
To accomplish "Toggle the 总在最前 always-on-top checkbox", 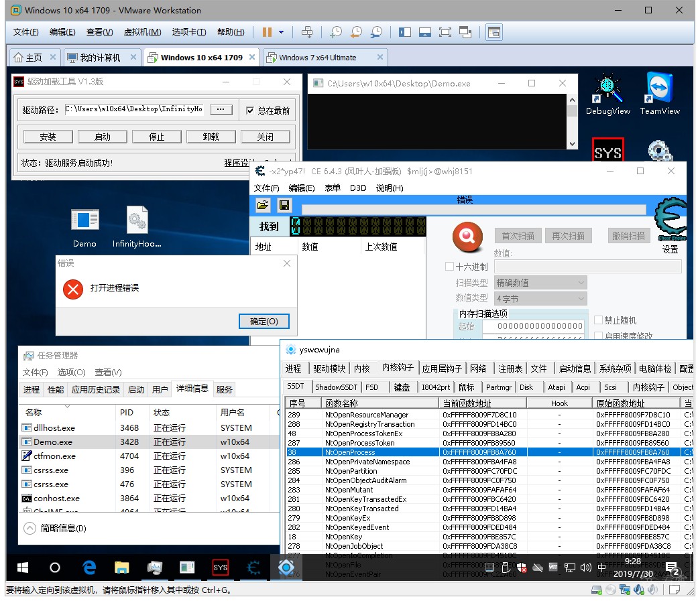I will click(x=250, y=111).
